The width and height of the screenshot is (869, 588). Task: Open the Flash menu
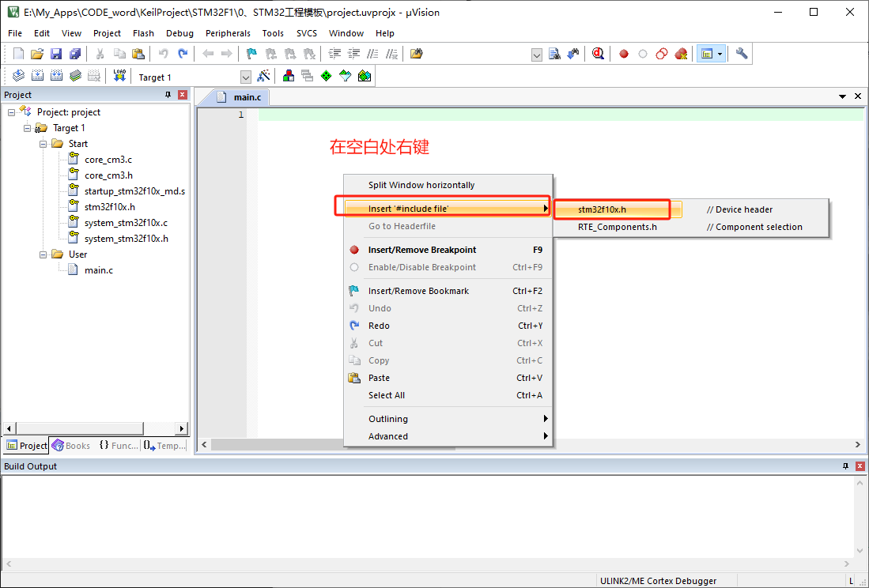144,33
